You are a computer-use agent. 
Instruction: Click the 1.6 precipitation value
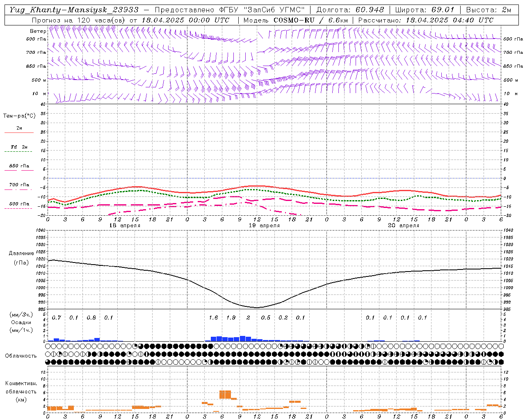(213, 318)
